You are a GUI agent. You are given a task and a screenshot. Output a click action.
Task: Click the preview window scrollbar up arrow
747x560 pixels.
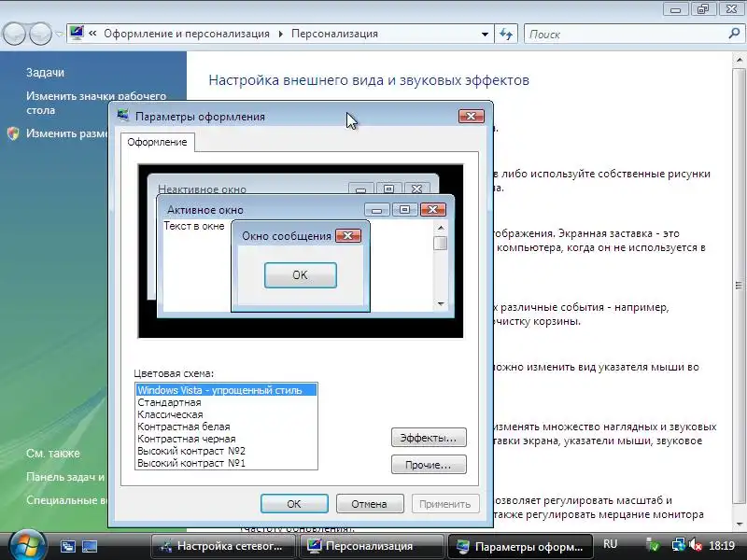441,228
